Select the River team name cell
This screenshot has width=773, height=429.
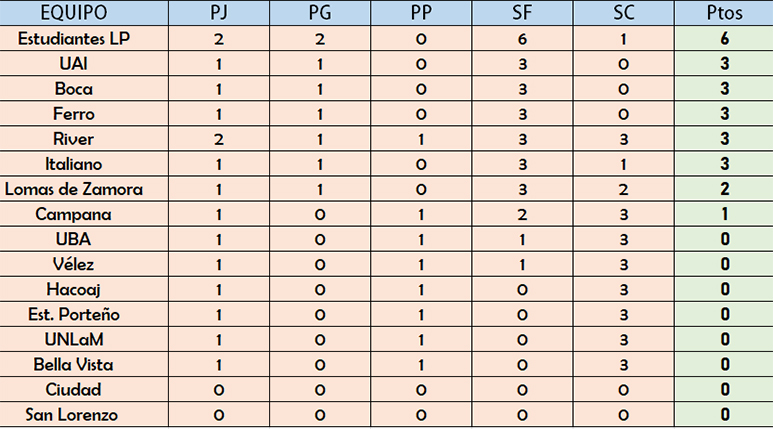[x=84, y=139]
